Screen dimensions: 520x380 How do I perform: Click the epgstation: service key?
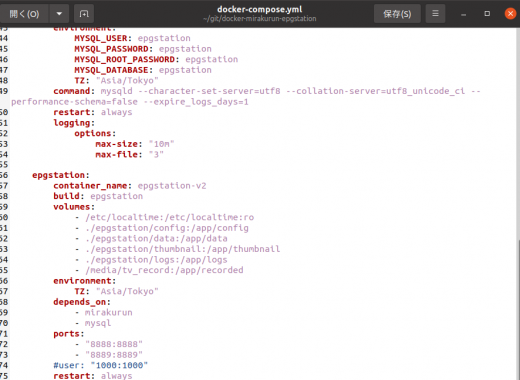click(x=61, y=175)
